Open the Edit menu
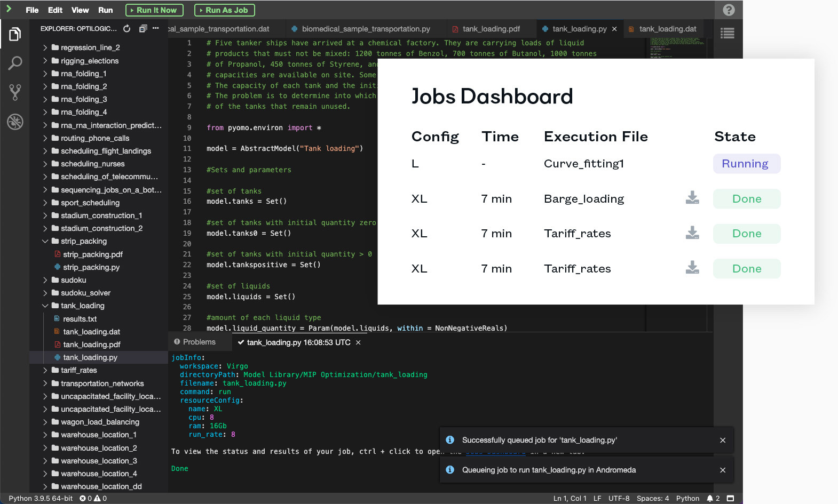The width and height of the screenshot is (838, 504). click(55, 10)
